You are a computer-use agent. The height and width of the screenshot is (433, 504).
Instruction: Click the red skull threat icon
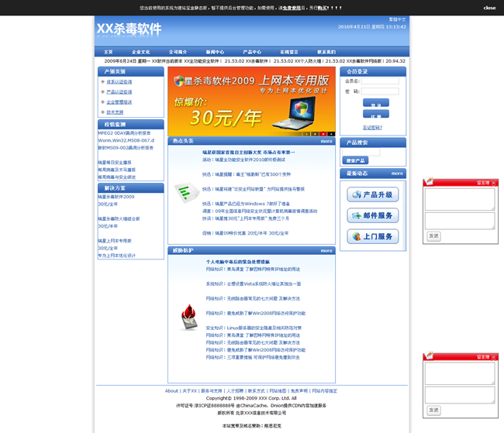(189, 317)
